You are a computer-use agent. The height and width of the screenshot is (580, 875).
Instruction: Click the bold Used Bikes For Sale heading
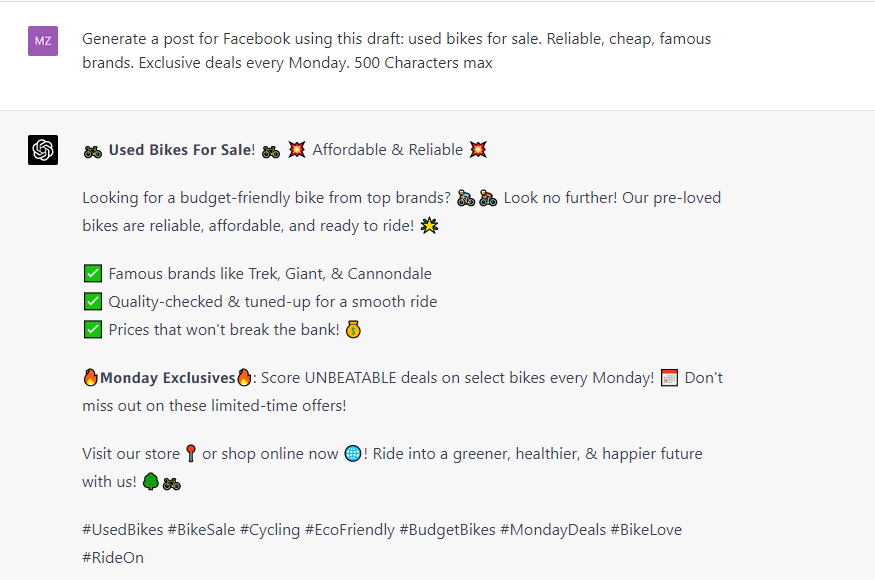click(180, 150)
